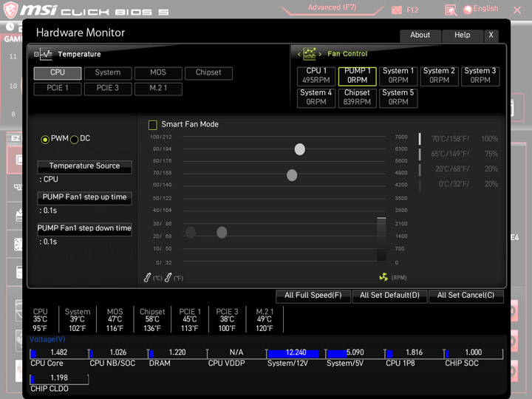The width and height of the screenshot is (532, 399).
Task: Click the System/5V voltage bar
Action: coord(355,354)
